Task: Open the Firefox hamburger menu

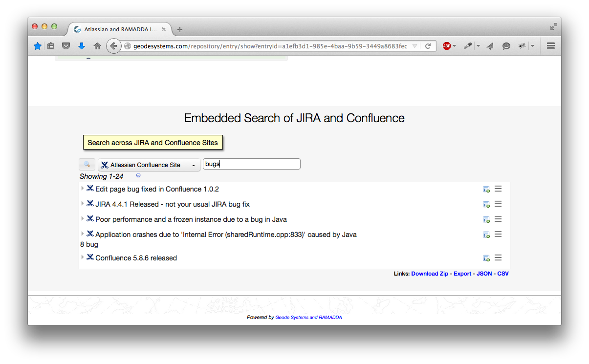Action: click(551, 46)
